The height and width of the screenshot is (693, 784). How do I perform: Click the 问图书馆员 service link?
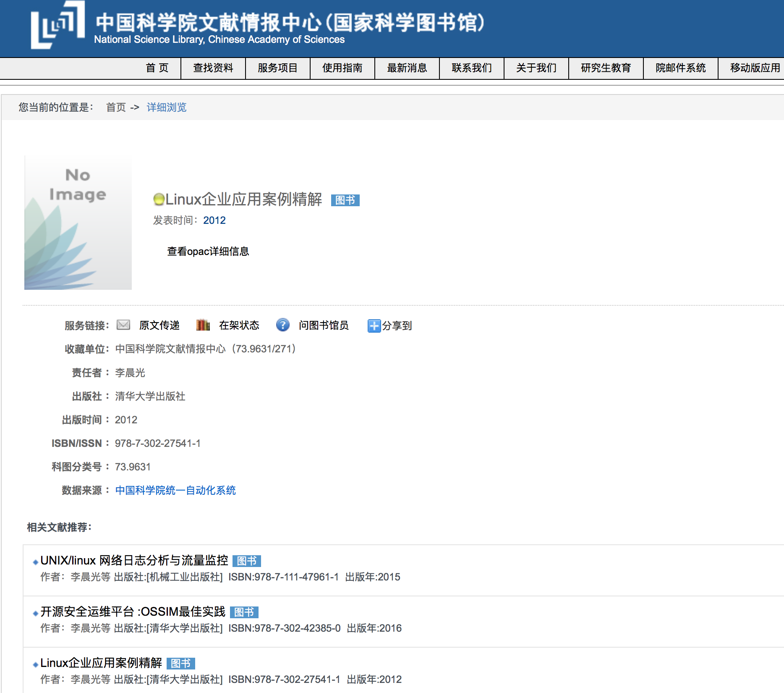click(324, 325)
